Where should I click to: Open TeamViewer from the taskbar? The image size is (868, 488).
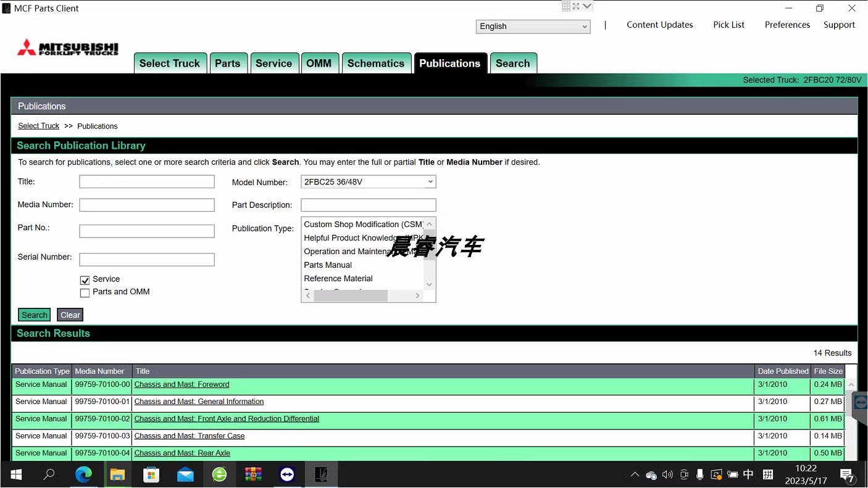click(287, 474)
